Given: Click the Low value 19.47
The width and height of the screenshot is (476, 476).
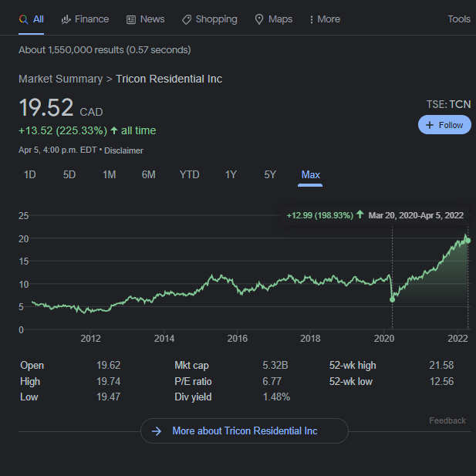Looking at the screenshot, I should [108, 397].
